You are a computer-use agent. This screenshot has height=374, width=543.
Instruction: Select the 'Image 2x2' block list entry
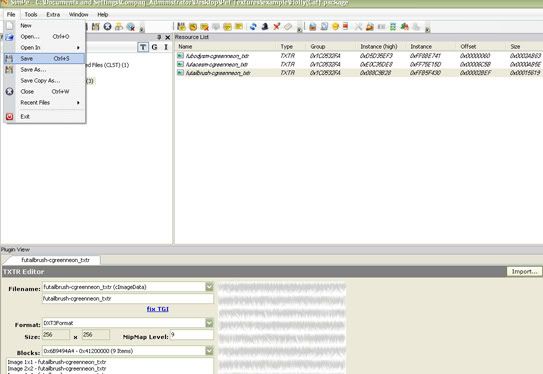coord(57,368)
